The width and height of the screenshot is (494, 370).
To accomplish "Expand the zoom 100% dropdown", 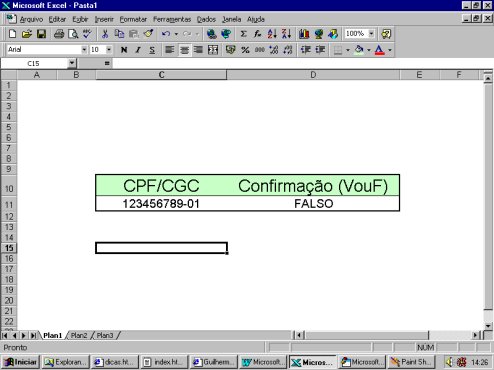I will [371, 34].
